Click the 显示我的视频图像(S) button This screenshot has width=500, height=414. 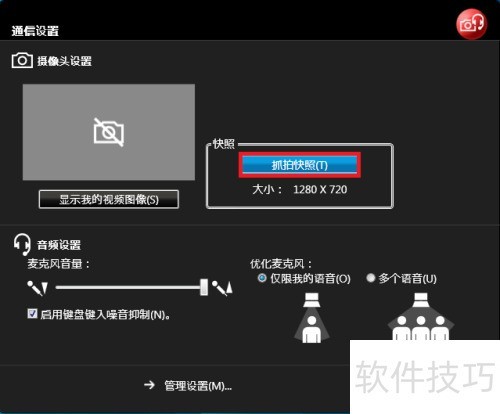[109, 199]
